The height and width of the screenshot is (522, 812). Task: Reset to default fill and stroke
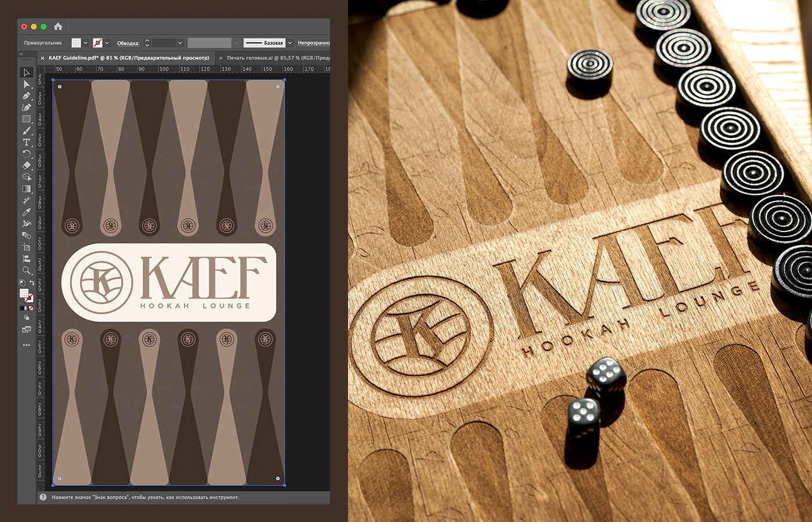coord(22,283)
